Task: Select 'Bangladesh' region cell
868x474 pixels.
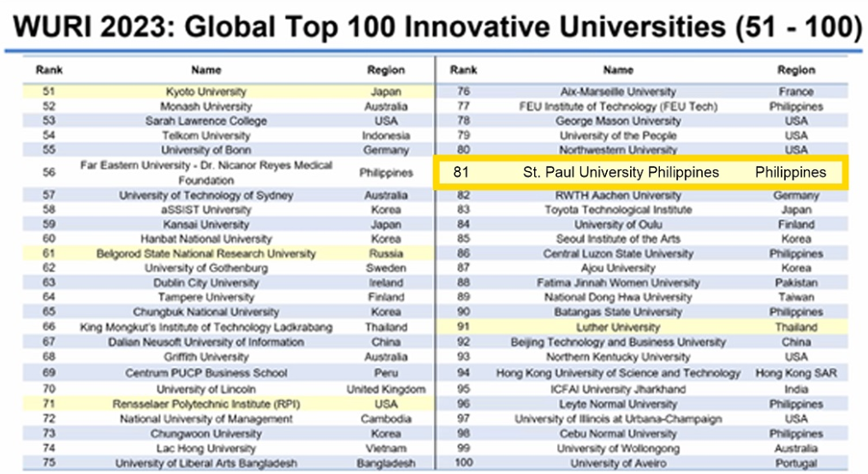Action: click(386, 463)
